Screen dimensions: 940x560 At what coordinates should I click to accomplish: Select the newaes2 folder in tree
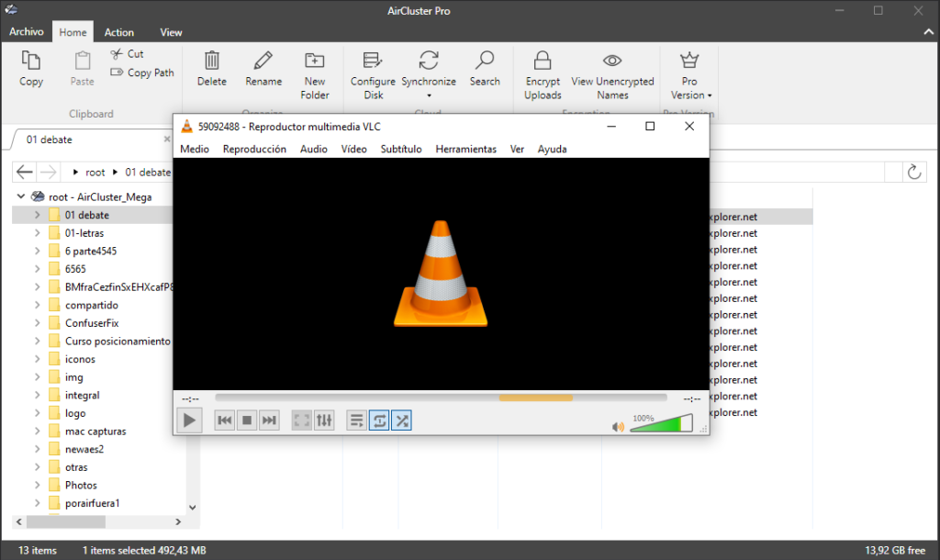tap(84, 449)
